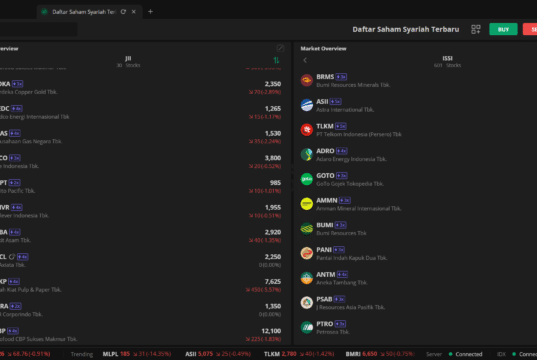
Task: Add a new tab with plus icon
Action: click(x=150, y=12)
